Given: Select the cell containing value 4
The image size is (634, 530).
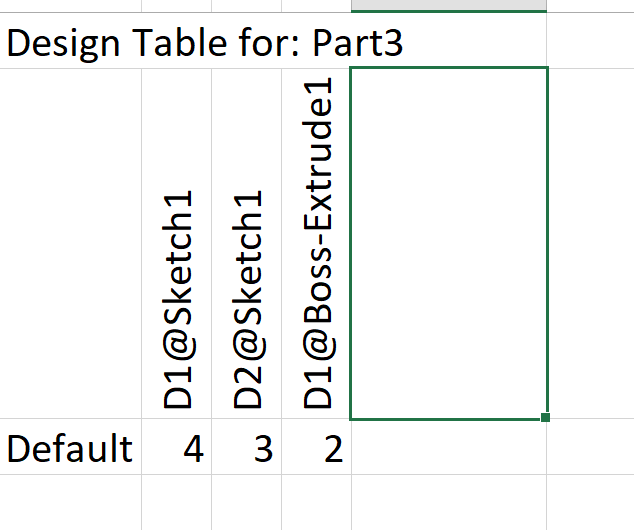Looking at the screenshot, I should tap(177, 447).
